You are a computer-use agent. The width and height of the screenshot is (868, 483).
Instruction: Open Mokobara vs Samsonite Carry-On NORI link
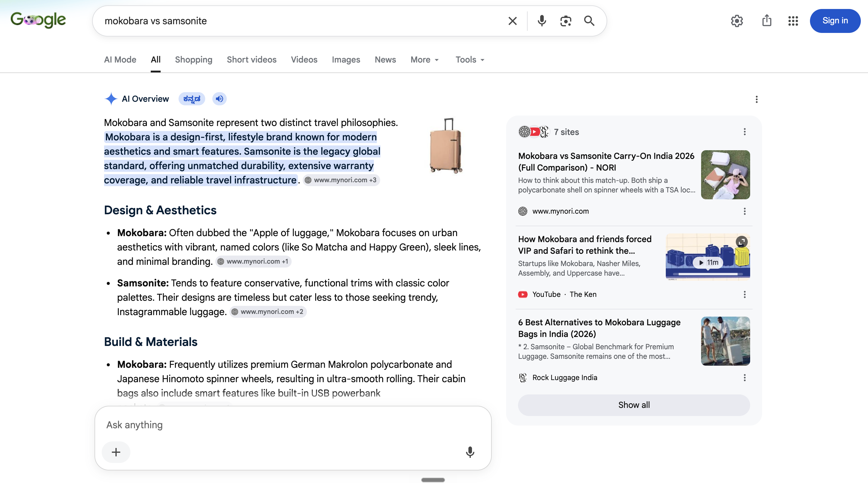[x=606, y=162]
